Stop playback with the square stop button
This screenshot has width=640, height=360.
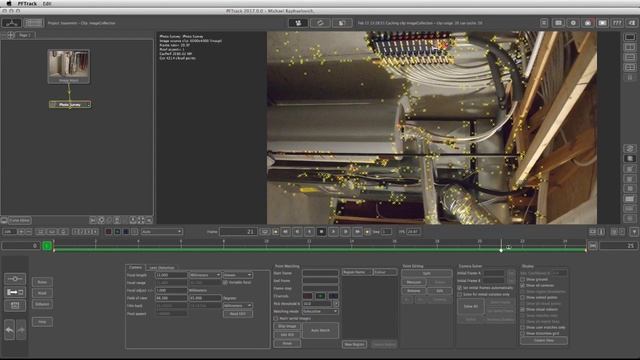point(321,232)
